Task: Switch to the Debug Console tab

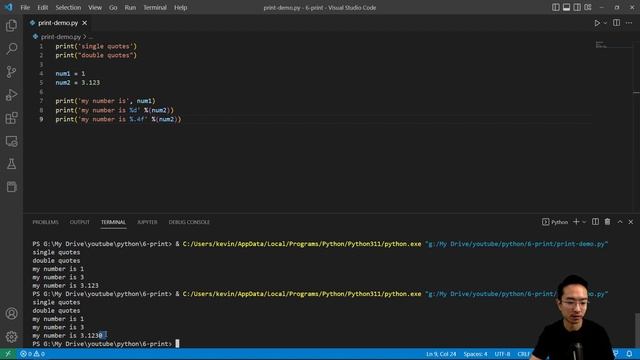Action: click(189, 222)
